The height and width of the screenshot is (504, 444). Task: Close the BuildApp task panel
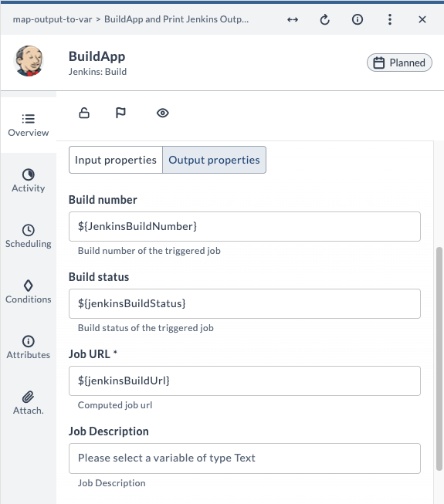(x=422, y=19)
